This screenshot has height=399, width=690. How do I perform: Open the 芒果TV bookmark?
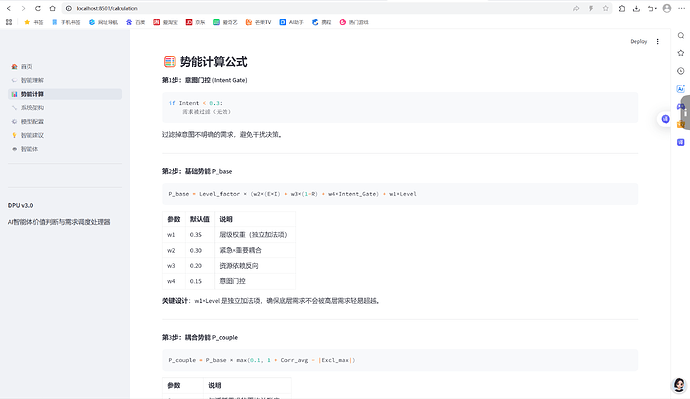click(258, 22)
